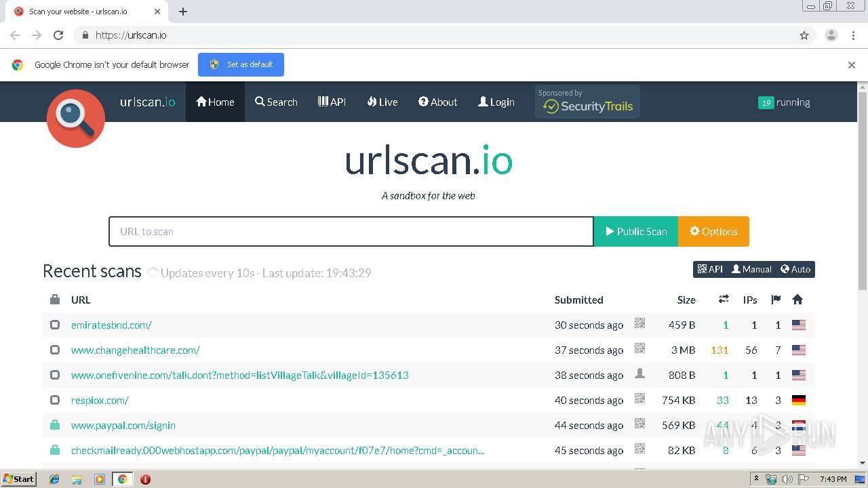Click the requests arrows column header icon
868x488 pixels.
(x=724, y=300)
